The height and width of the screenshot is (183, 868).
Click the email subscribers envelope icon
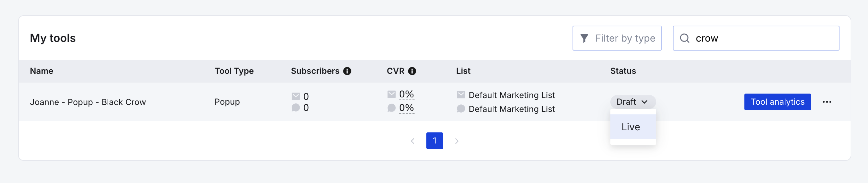point(296,96)
